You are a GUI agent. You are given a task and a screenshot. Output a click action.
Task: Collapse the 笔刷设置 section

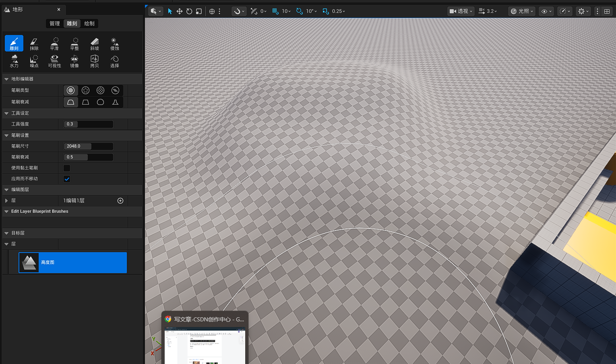point(6,136)
